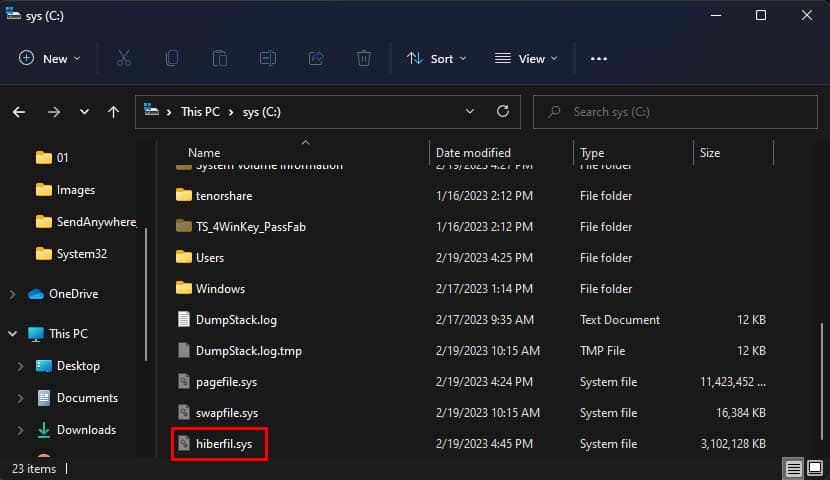Go forward with the right arrow

[53, 112]
